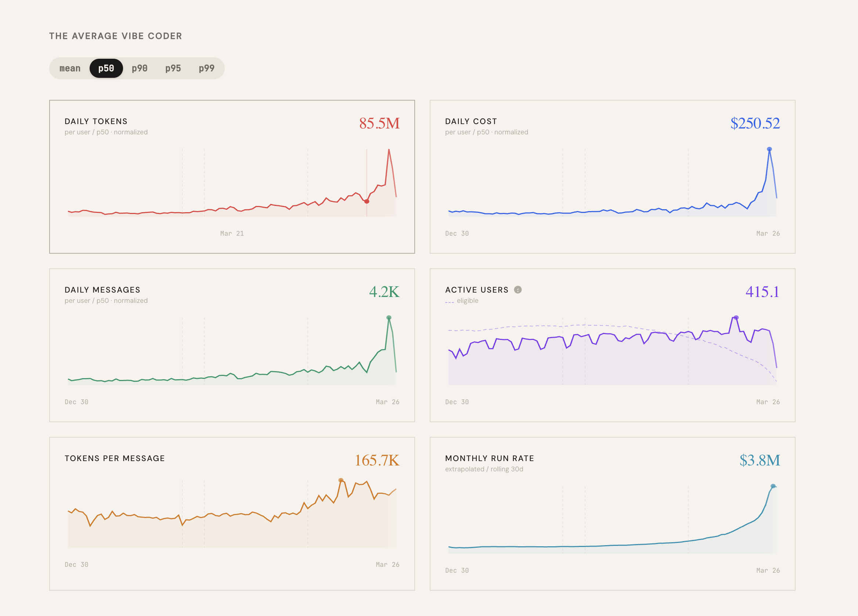Click the green peak dot on Daily Messages chart
Viewport: 858px width, 616px height.
[389, 318]
